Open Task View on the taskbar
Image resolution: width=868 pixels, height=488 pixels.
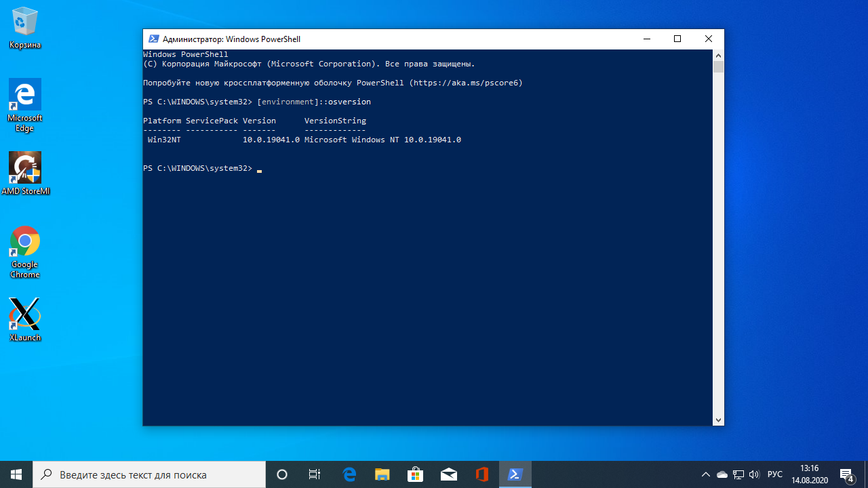tap(315, 474)
